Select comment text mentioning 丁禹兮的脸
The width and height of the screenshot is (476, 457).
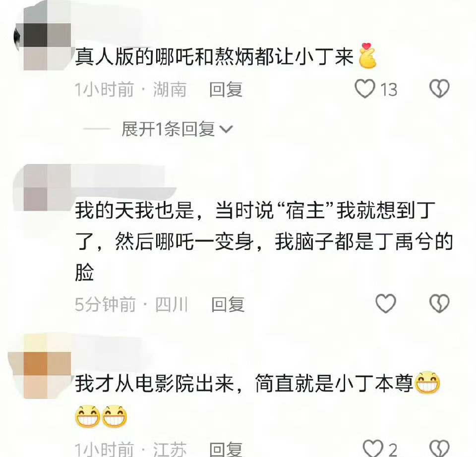(x=264, y=241)
